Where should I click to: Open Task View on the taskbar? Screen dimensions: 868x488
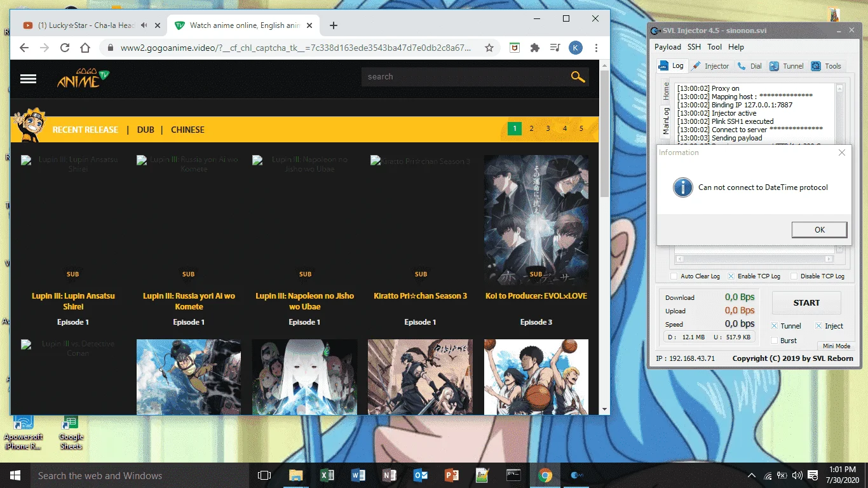264,475
